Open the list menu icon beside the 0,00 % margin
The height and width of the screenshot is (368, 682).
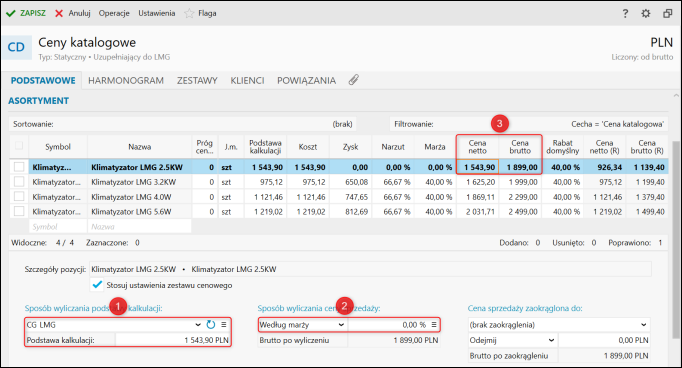pos(434,325)
